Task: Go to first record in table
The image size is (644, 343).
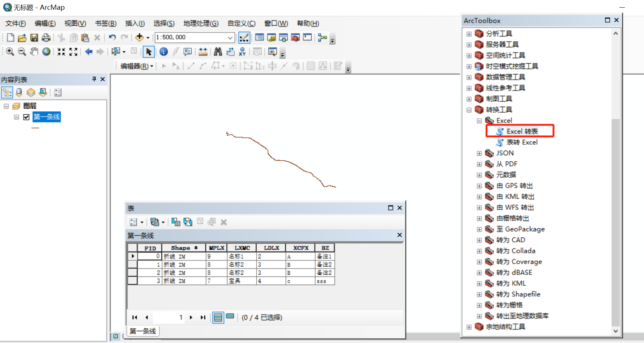Action: tap(135, 317)
